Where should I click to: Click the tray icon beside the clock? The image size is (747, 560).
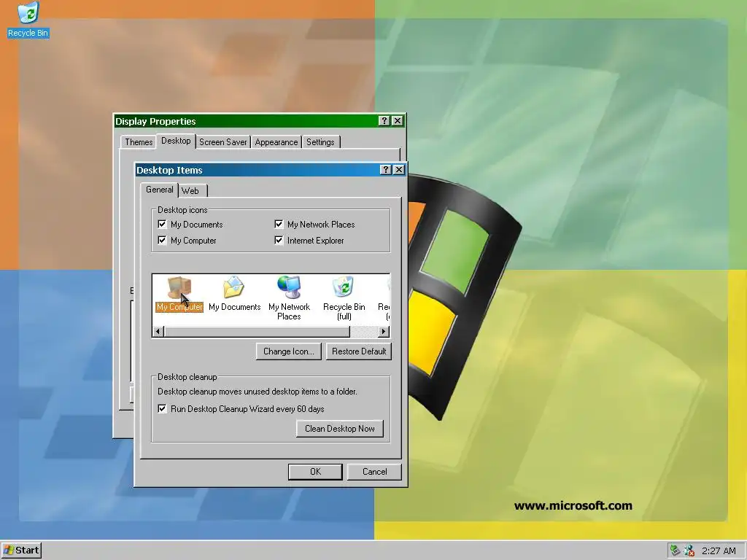pyautogui.click(x=689, y=551)
